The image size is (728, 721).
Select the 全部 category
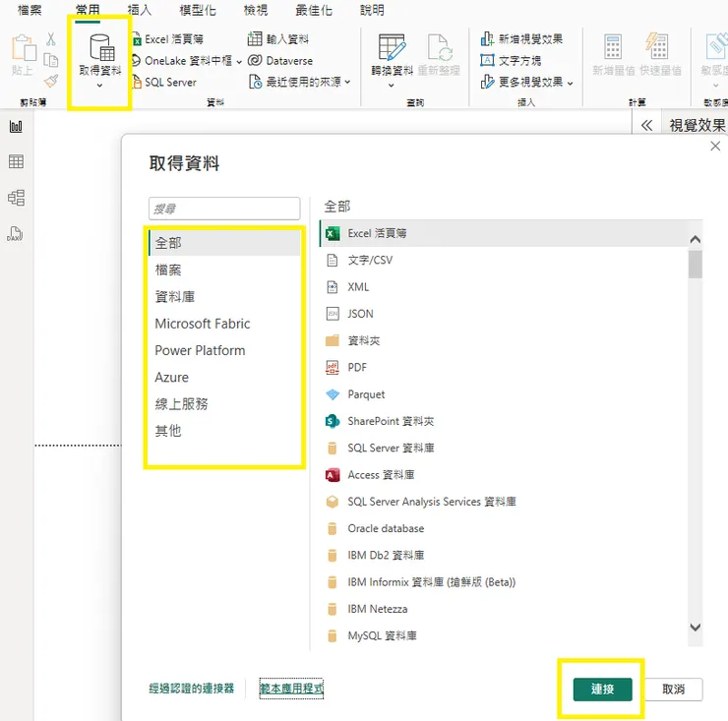pos(224,243)
